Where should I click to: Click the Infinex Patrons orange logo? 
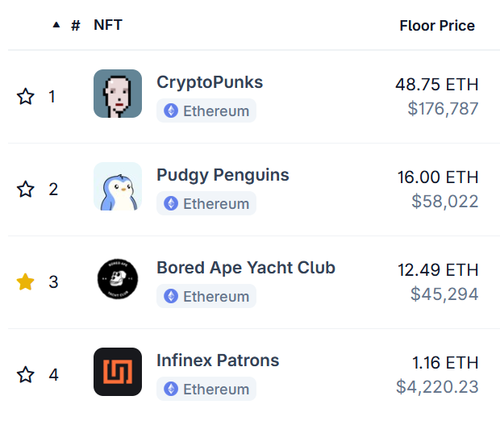pos(118,372)
